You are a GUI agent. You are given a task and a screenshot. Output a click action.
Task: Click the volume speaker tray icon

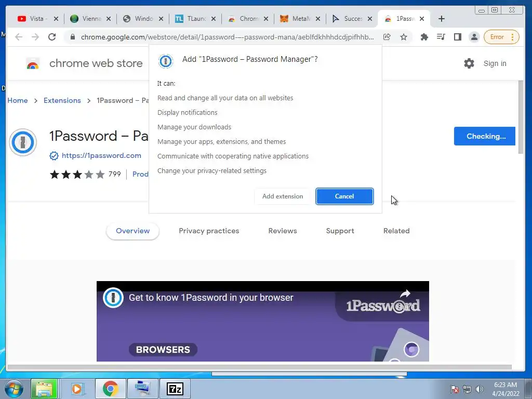pos(480,389)
